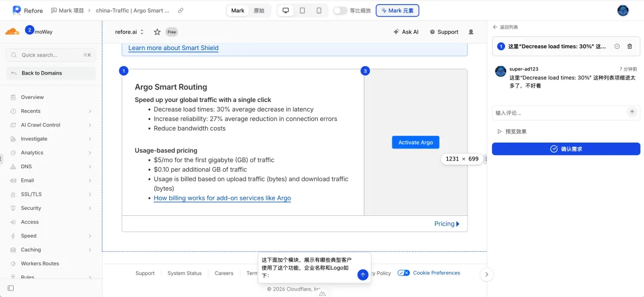Image resolution: width=644 pixels, height=297 pixels.
Task: Open the refore.ai domain selector
Action: tap(129, 32)
